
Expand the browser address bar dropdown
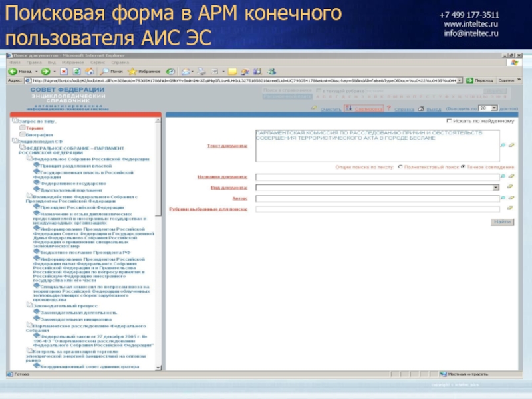coord(460,80)
